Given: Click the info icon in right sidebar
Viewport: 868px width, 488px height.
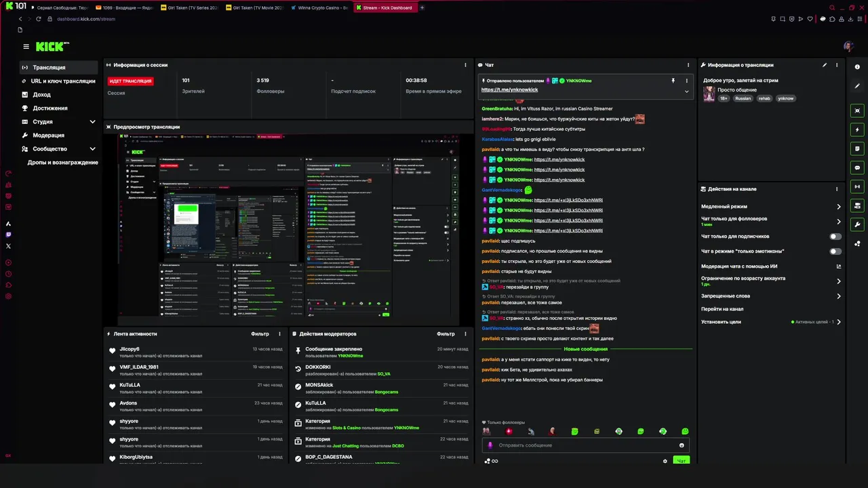Looking at the screenshot, I should pos(857,66).
